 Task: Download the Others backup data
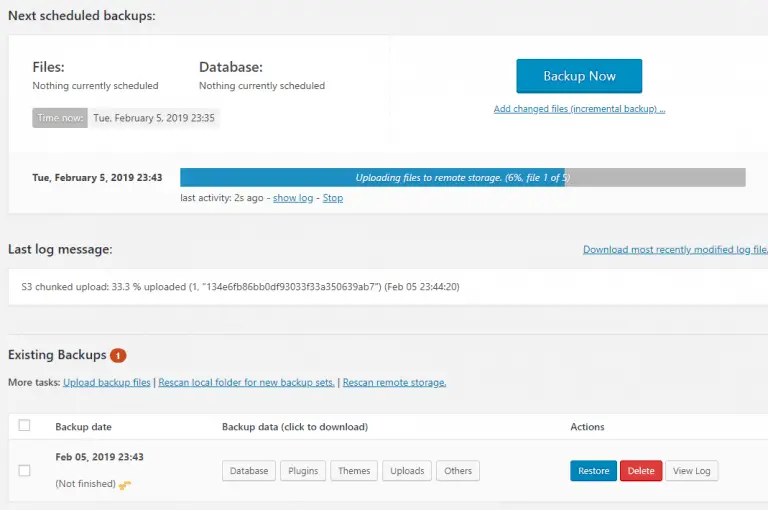point(458,471)
